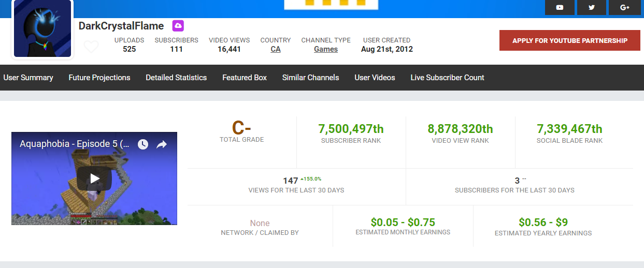Click Apply for YouTube Partnership button

click(x=570, y=40)
